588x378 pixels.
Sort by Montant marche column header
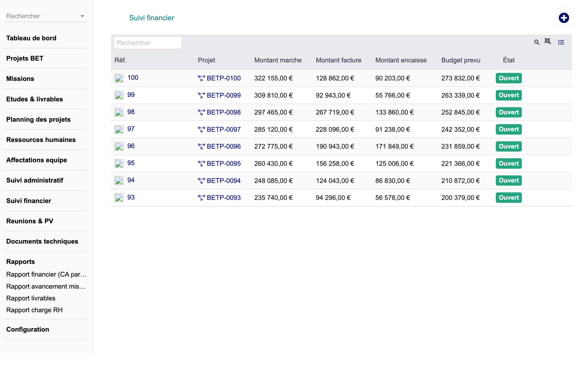click(278, 60)
